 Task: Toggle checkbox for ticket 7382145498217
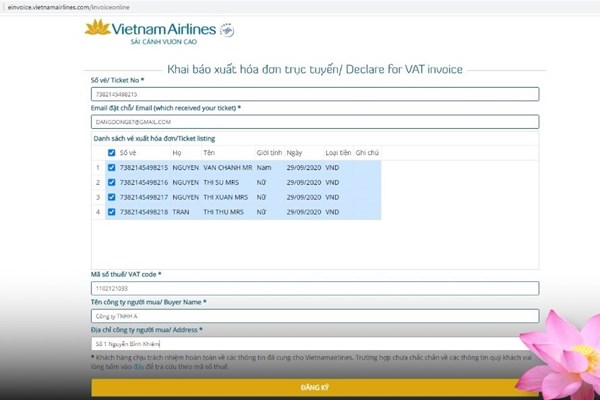coord(111,198)
